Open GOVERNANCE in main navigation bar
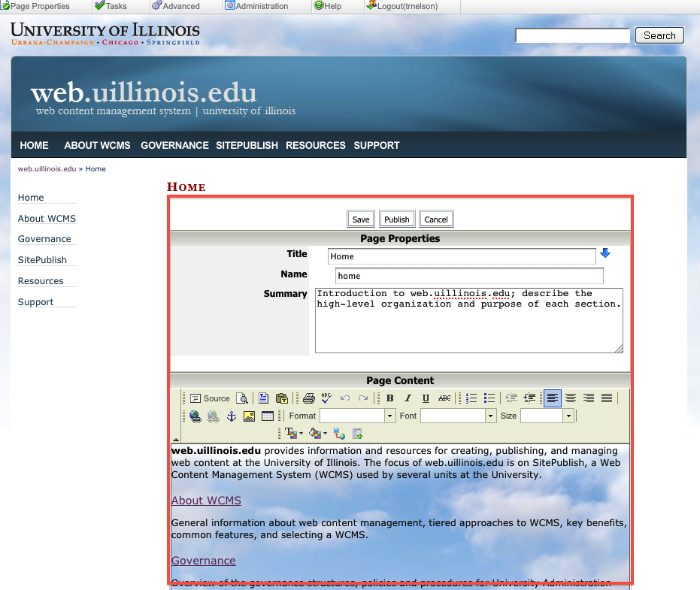 click(174, 146)
